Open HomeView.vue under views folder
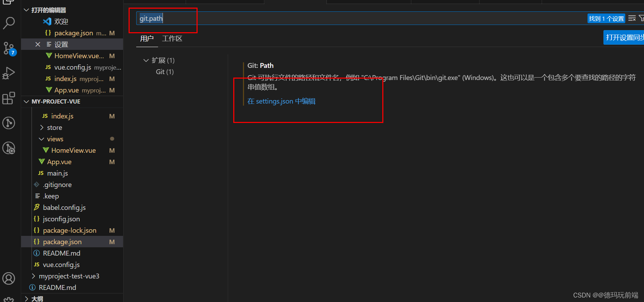The image size is (644, 302). pyautogui.click(x=72, y=150)
